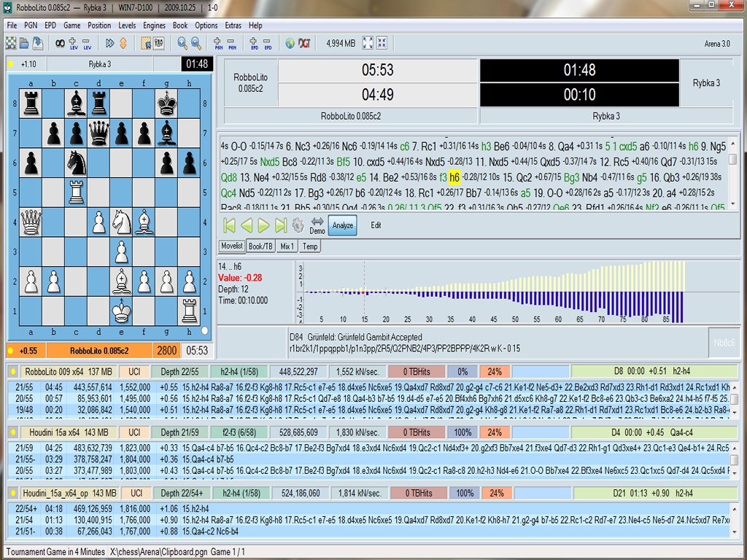Start a new game via chessboard icon
This screenshot has width=747, height=560.
click(10, 43)
